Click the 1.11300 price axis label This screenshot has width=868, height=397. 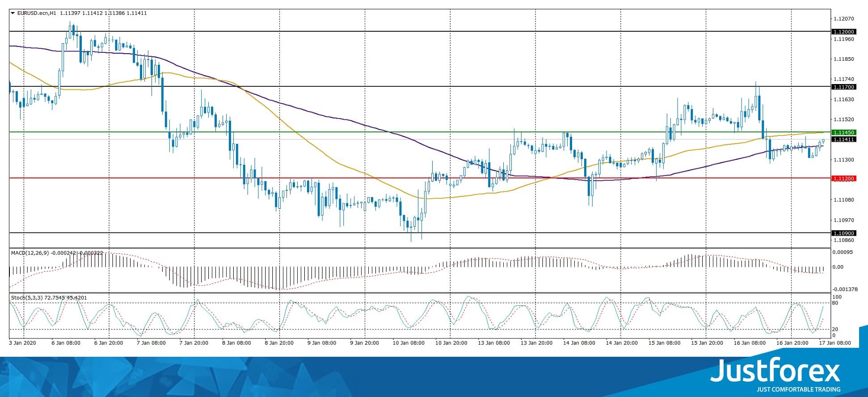[x=844, y=160]
